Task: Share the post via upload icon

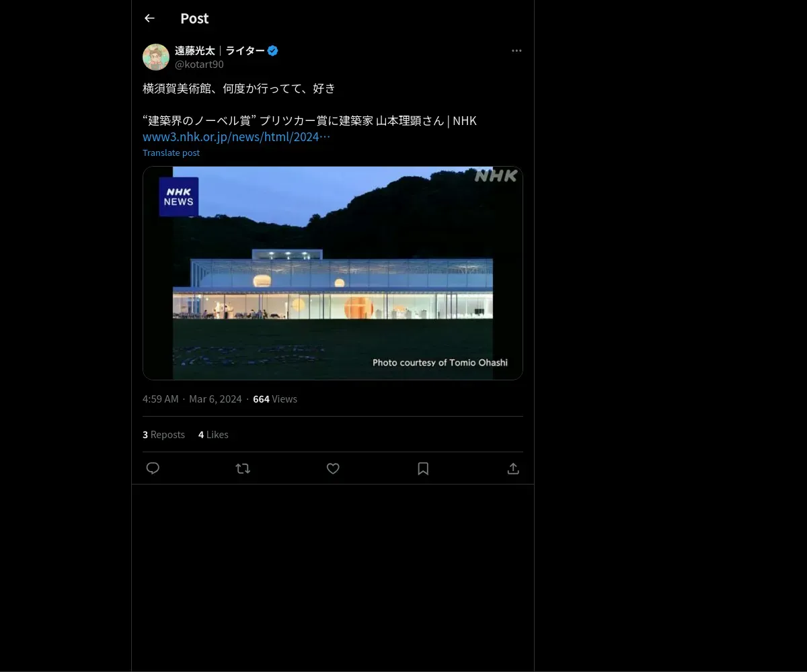Action: [513, 468]
